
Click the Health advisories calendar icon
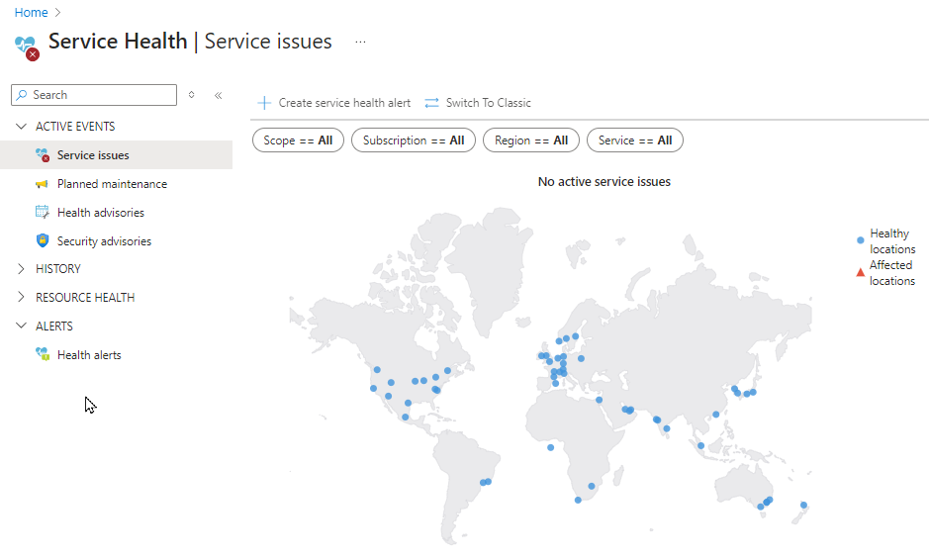(x=43, y=212)
